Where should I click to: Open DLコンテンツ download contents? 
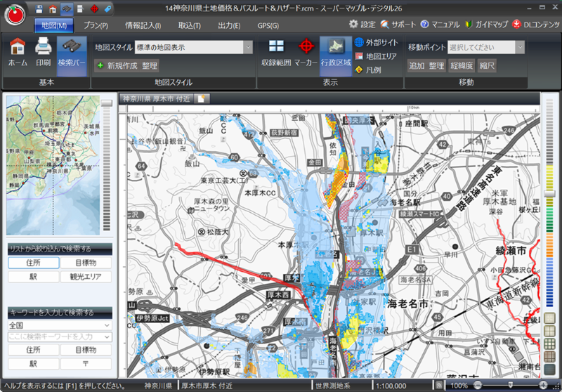(536, 25)
